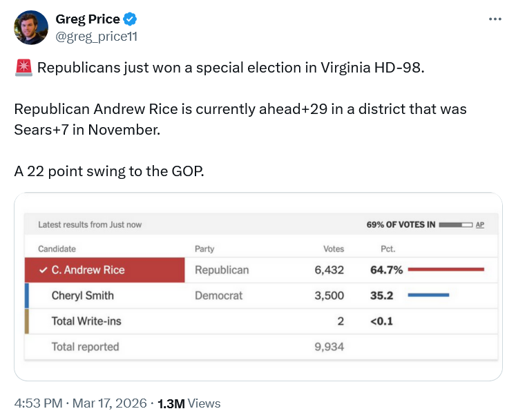
Task: Click the Votes column header
Action: point(334,249)
